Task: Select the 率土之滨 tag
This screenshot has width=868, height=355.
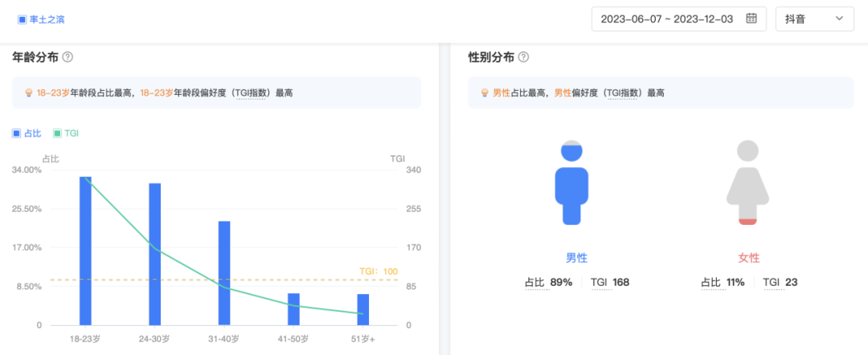Action: pyautogui.click(x=47, y=19)
